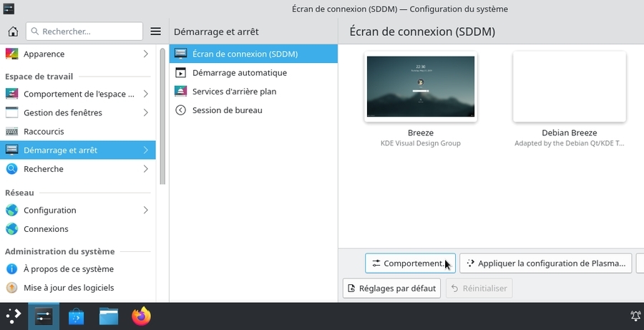Select the Breeze login theme thumbnail

421,87
